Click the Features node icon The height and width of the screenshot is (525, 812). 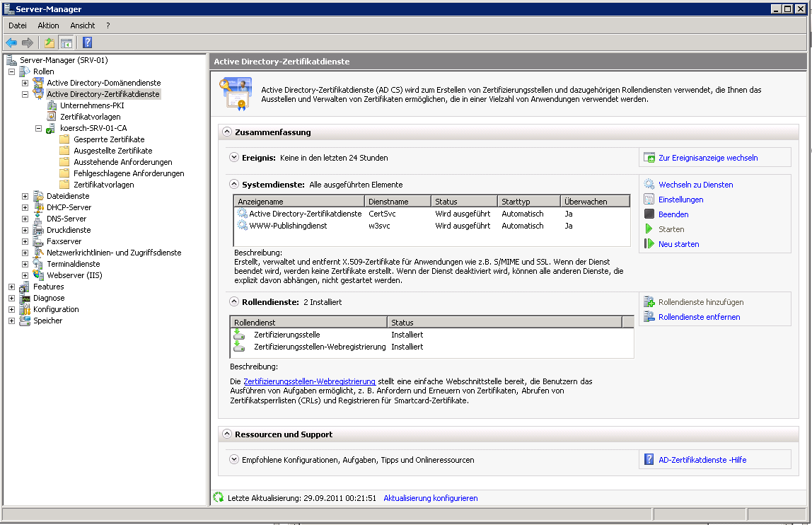25,287
